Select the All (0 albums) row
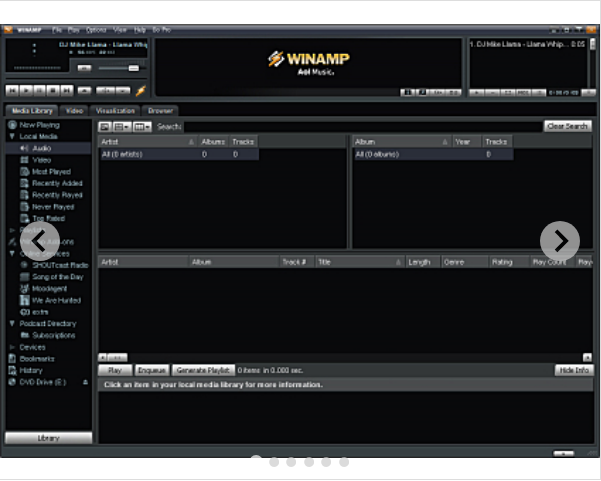 click(x=433, y=154)
